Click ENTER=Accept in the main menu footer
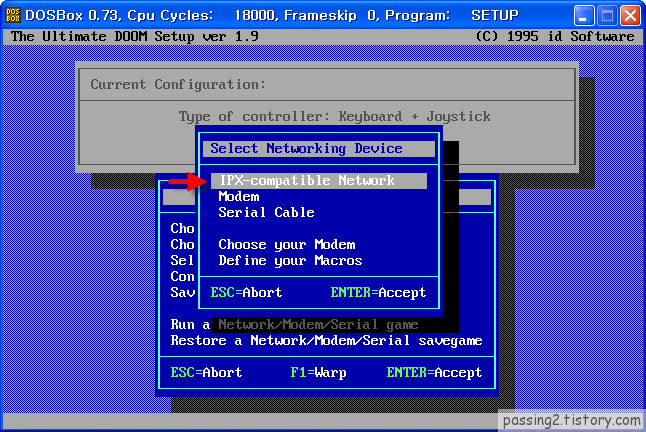Screen dimensions: 646x432 [x=434, y=373]
